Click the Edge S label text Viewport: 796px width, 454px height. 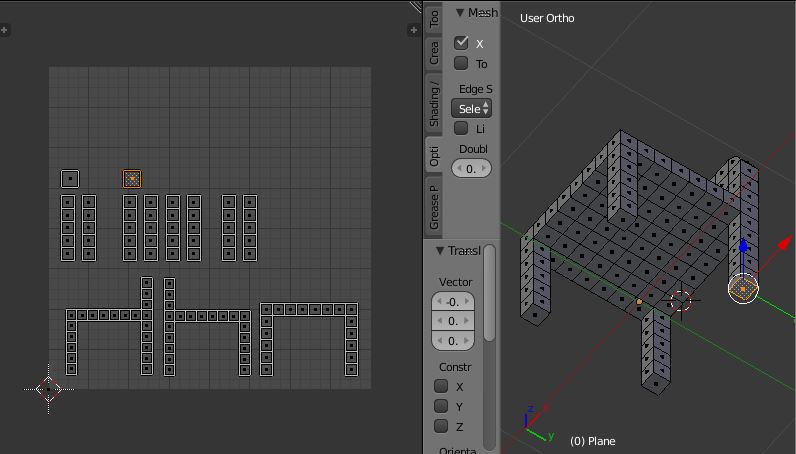click(476, 89)
